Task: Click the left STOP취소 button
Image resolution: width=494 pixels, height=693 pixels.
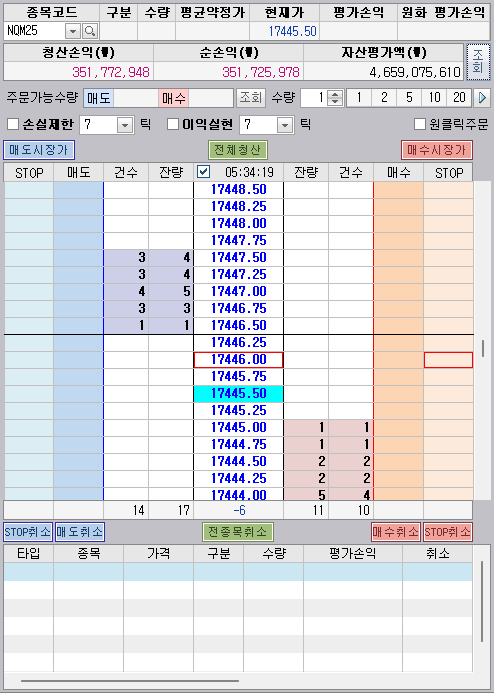Action: (28, 532)
